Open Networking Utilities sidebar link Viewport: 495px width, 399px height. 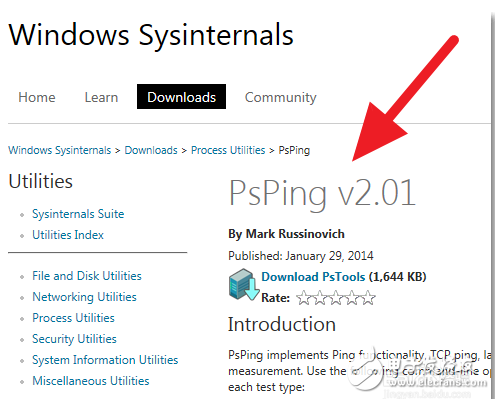pyautogui.click(x=84, y=297)
